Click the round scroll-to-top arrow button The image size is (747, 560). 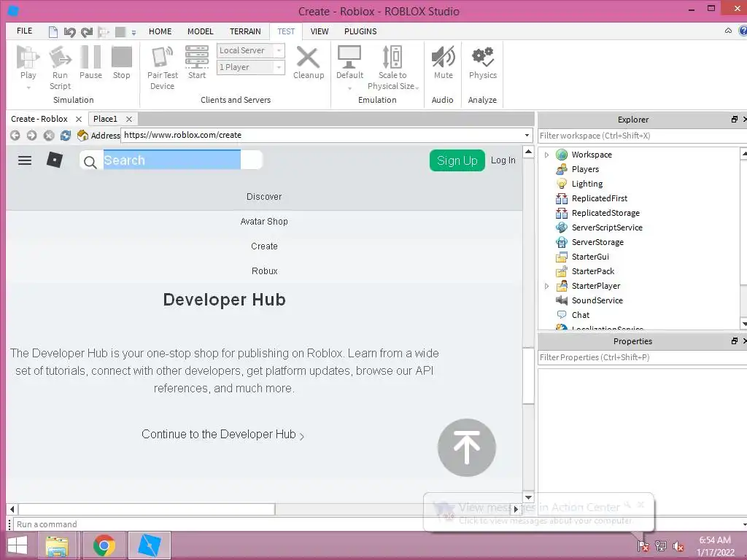pos(466,448)
